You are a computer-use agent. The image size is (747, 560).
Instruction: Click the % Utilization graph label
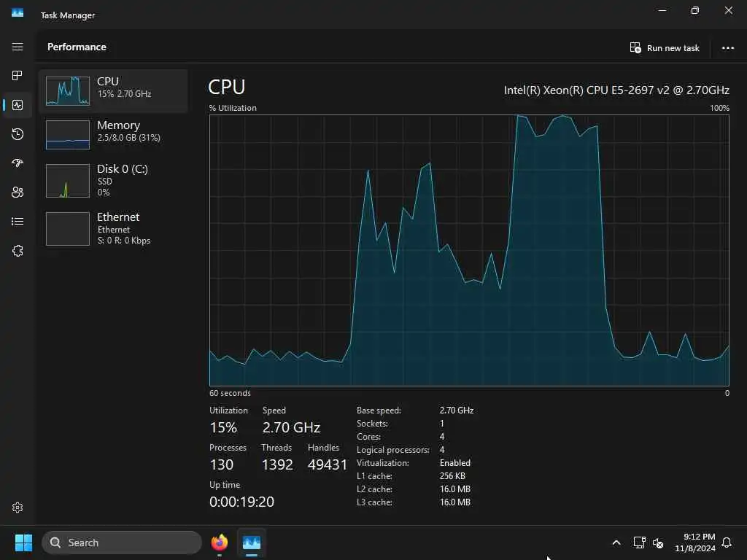pos(233,108)
